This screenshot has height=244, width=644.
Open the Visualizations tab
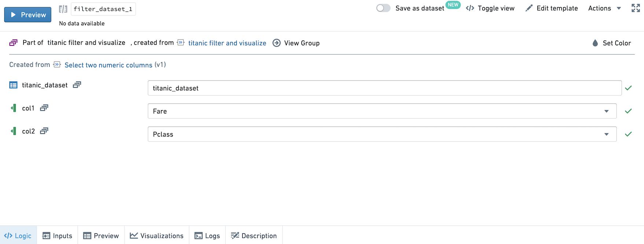pyautogui.click(x=157, y=236)
